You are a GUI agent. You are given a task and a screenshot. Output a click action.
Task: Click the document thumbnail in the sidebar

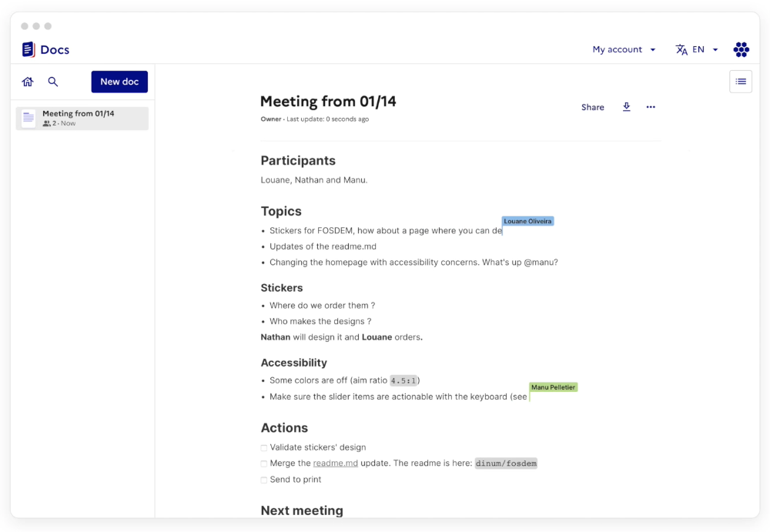(x=28, y=117)
